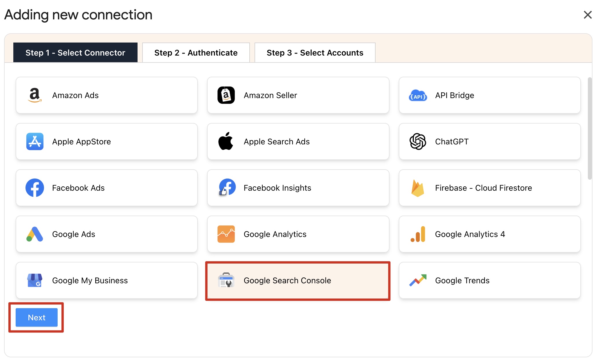Pick the API Bridge label

pyautogui.click(x=455, y=95)
